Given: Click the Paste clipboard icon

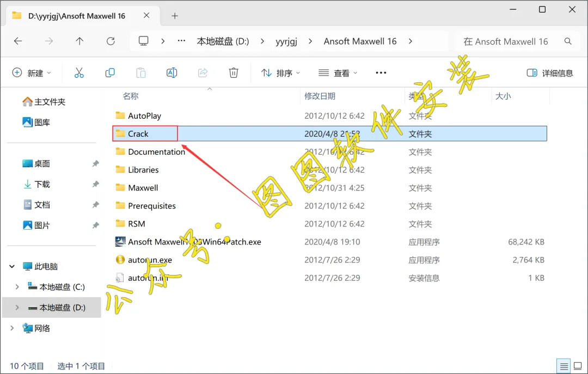Looking at the screenshot, I should pos(141,73).
